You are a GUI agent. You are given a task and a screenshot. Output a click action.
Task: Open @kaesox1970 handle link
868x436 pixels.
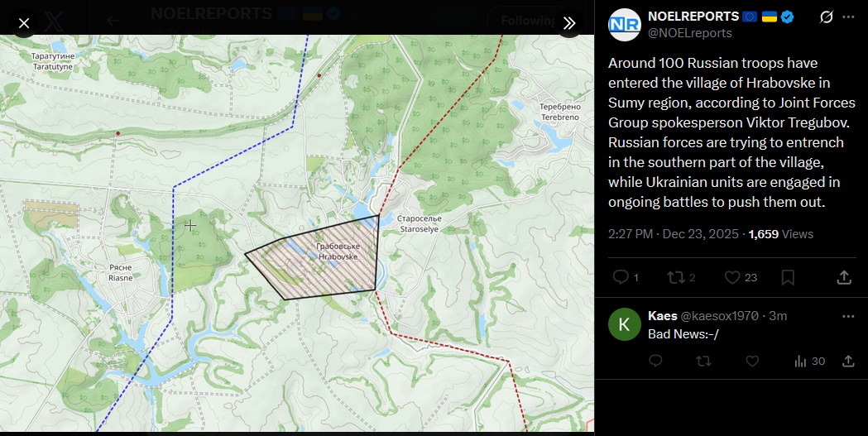tap(719, 316)
